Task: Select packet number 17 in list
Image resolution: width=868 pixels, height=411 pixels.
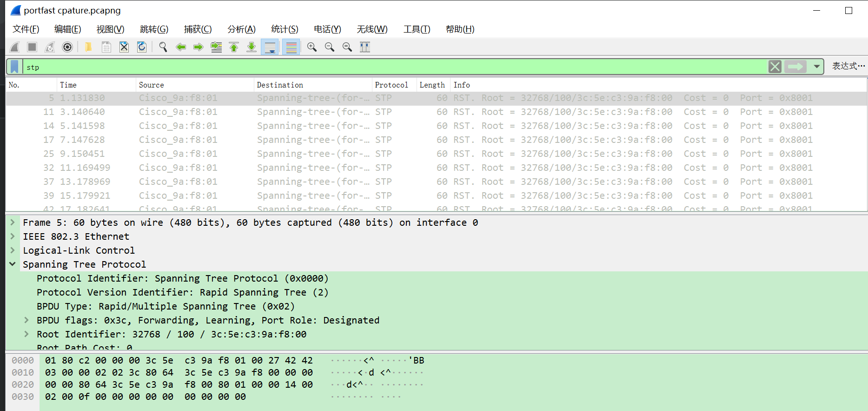Action: coord(436,140)
